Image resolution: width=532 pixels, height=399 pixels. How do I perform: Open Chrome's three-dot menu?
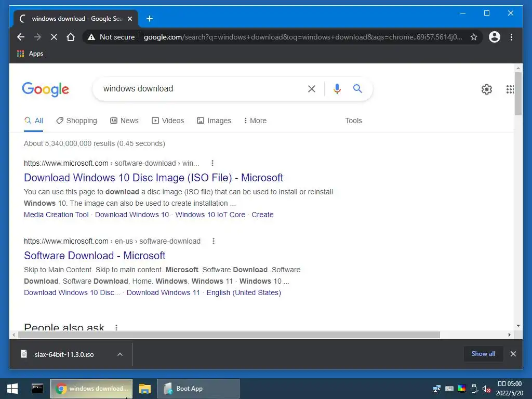point(511,37)
